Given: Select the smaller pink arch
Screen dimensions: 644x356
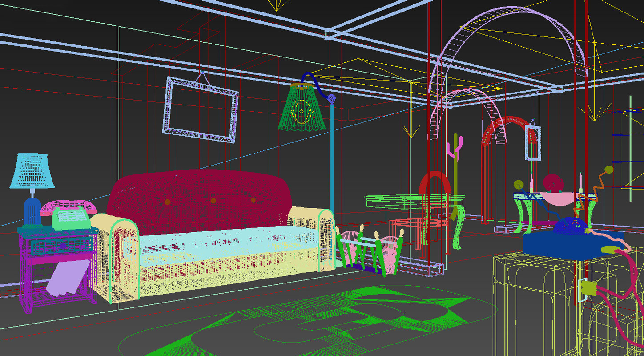Looking at the screenshot, I should point(467,116).
